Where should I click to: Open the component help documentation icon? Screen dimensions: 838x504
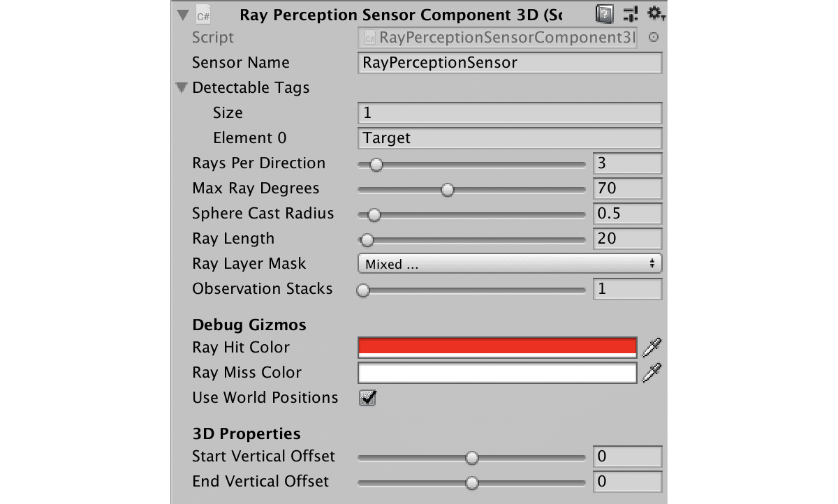point(603,14)
